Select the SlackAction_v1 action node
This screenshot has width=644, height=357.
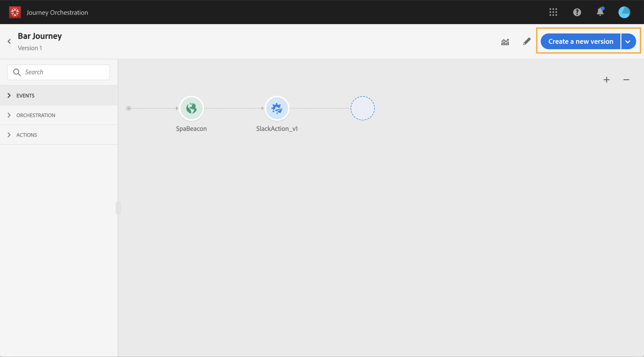277,108
